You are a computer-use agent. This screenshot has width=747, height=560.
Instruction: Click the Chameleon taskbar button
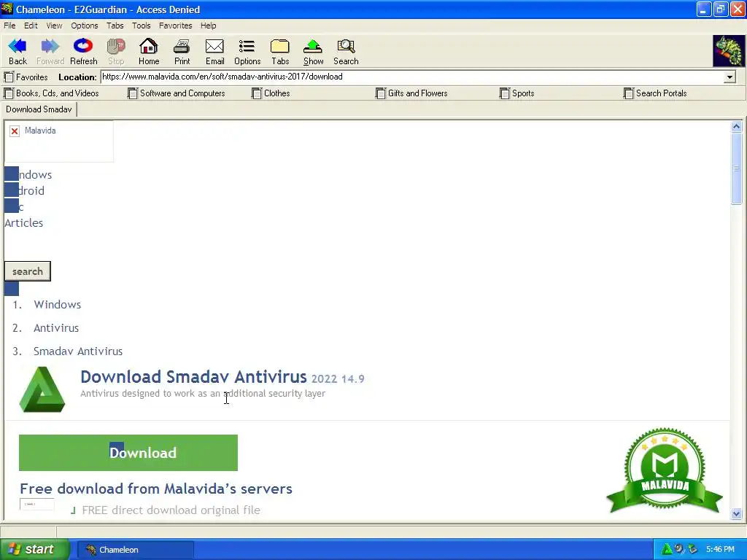pos(135,550)
